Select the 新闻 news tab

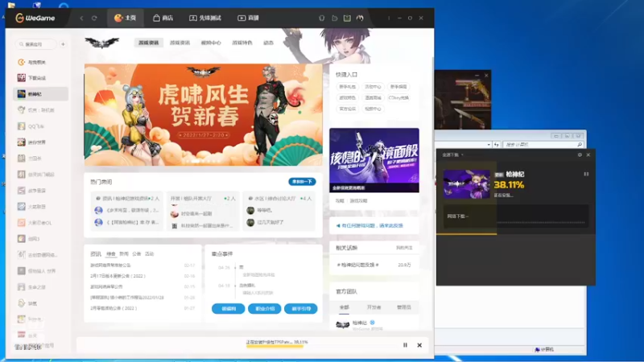124,254
